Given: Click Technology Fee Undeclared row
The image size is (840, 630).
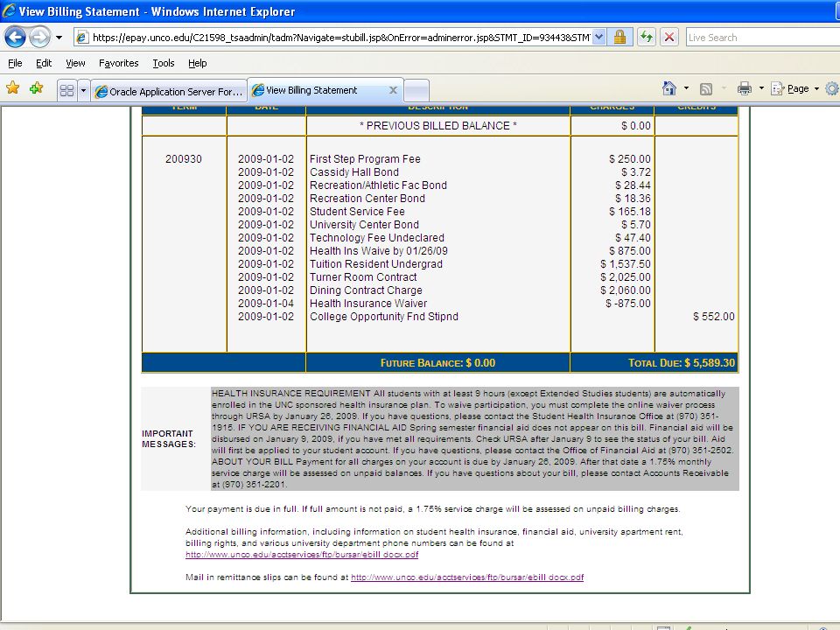Looking at the screenshot, I should pyautogui.click(x=376, y=238).
